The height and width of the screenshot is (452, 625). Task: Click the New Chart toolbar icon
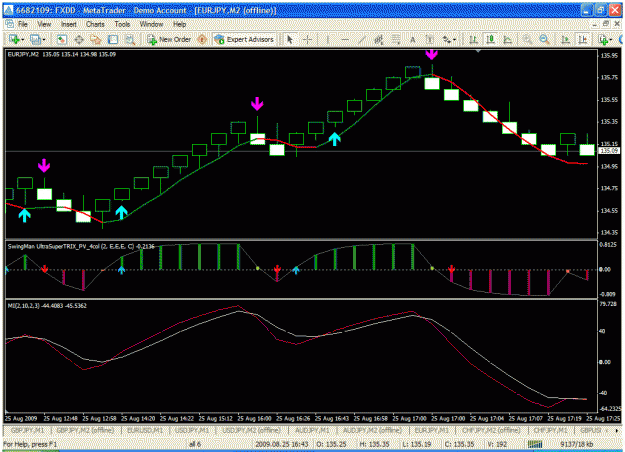15,39
